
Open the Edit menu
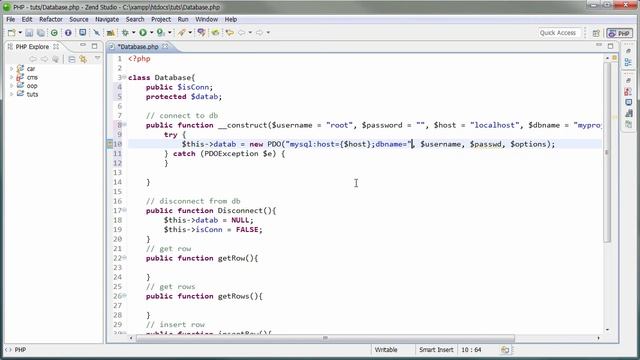point(27,19)
